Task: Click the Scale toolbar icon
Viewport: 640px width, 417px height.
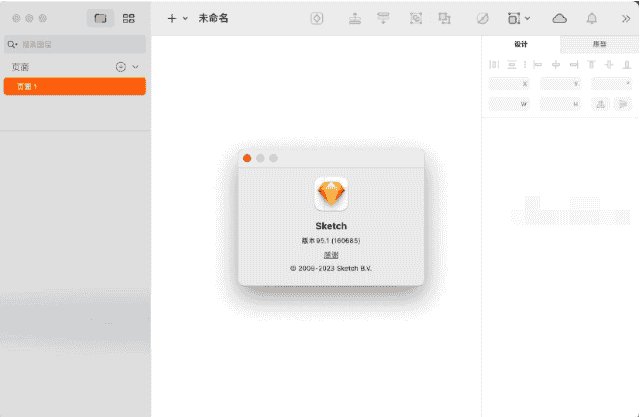Action: click(x=514, y=18)
